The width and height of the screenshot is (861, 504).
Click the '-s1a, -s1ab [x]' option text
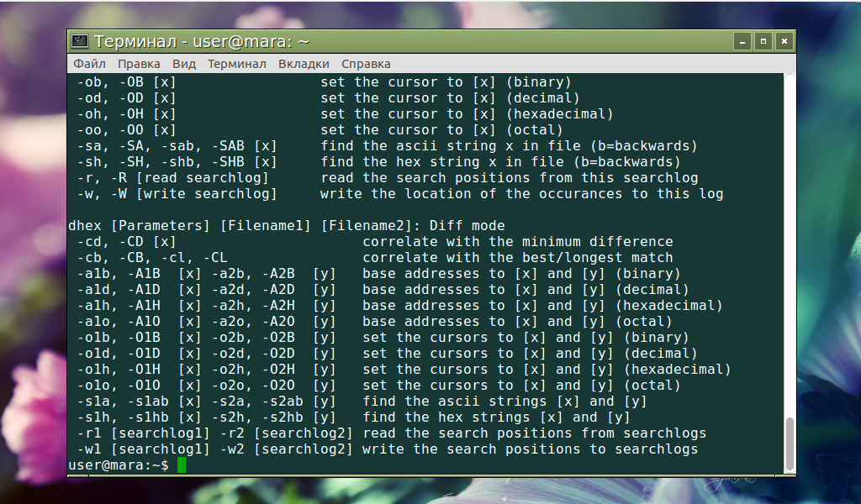tap(140, 401)
